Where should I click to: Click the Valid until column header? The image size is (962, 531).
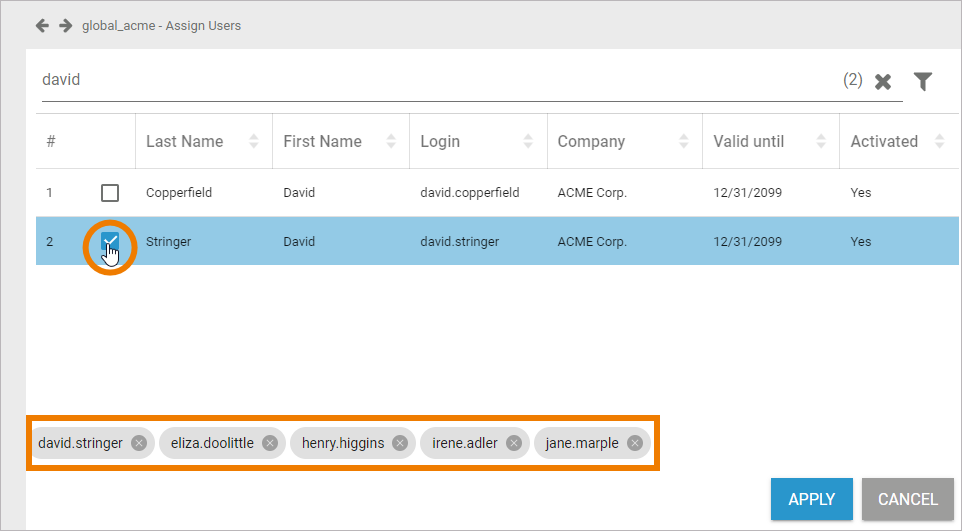749,142
